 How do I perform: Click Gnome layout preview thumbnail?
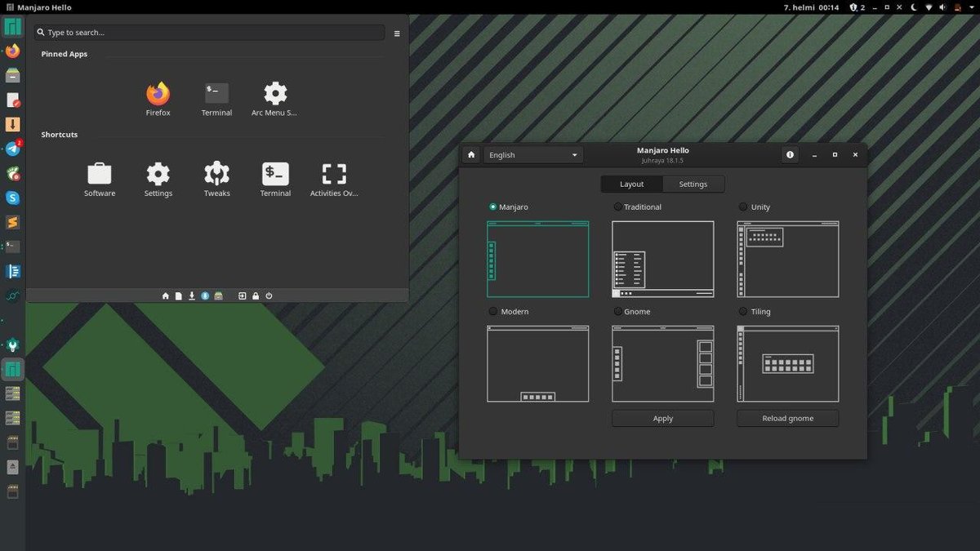[662, 363]
